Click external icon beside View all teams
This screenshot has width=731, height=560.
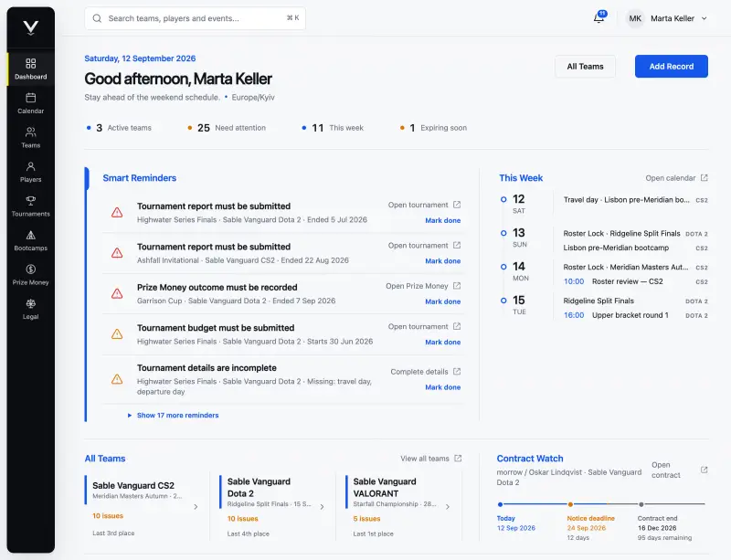coord(458,459)
